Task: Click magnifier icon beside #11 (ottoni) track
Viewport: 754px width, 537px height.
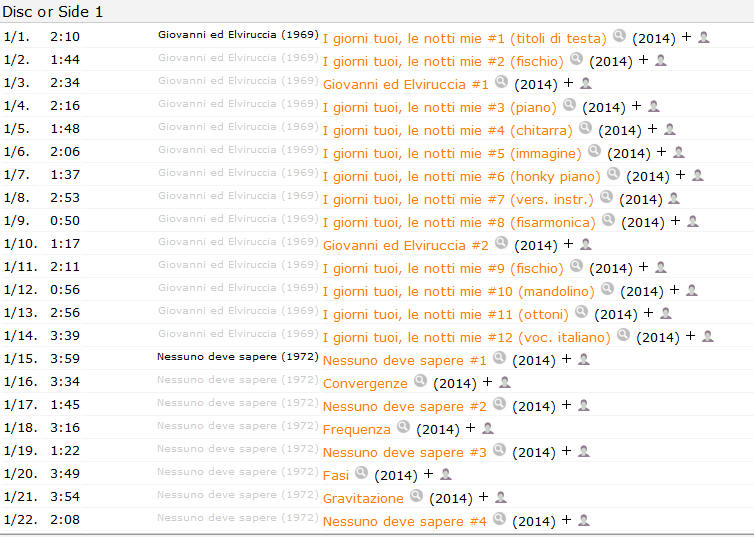Action: [581, 312]
